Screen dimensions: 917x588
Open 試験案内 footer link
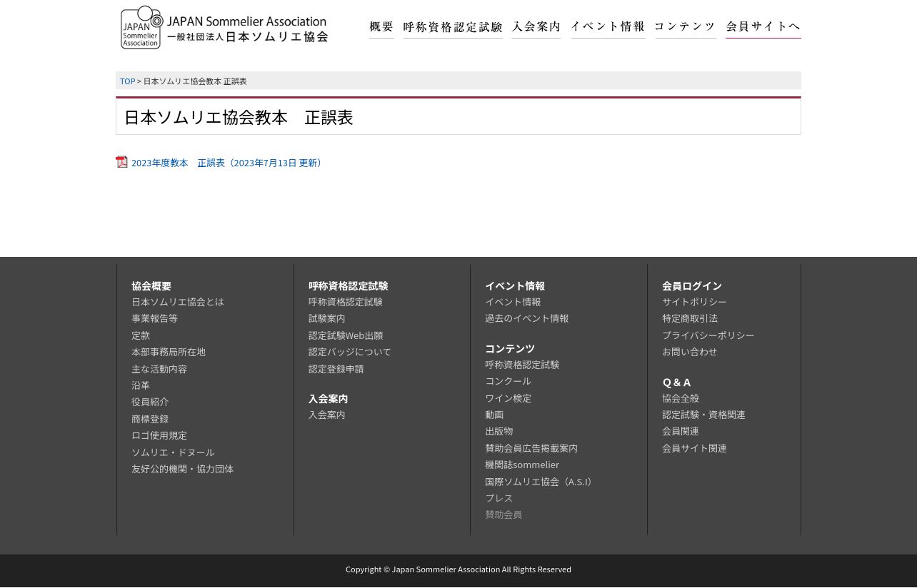[327, 318]
